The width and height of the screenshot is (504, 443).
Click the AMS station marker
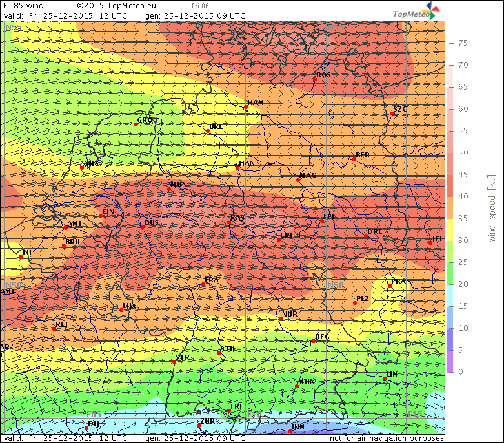tap(82, 168)
